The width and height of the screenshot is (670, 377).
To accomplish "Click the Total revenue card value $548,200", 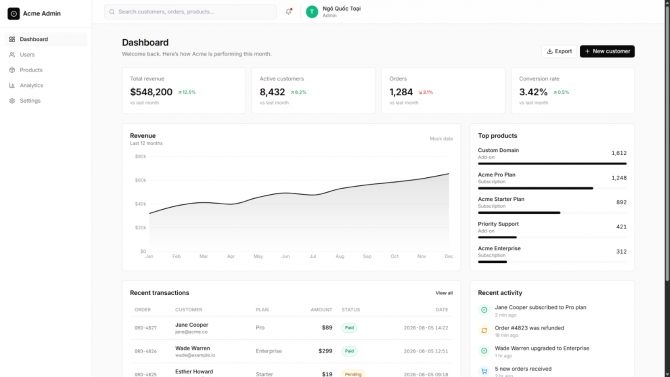I will point(151,92).
